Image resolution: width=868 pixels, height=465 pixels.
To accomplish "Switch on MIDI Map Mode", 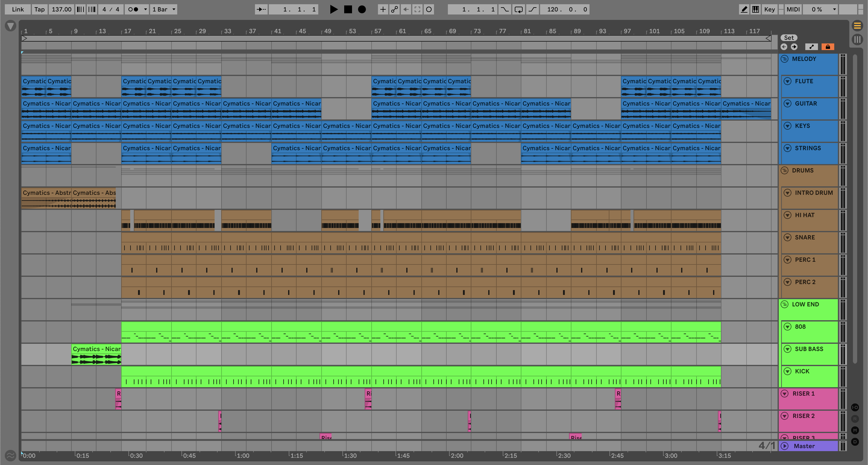I will [793, 9].
